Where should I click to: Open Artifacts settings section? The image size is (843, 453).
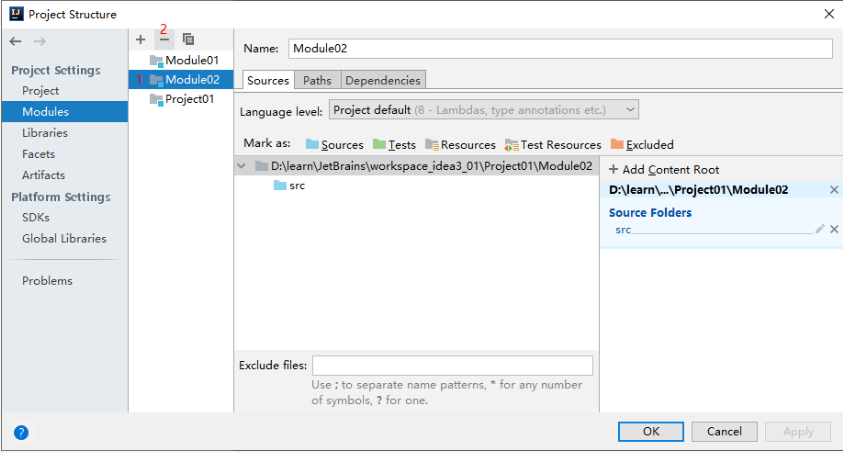point(44,175)
